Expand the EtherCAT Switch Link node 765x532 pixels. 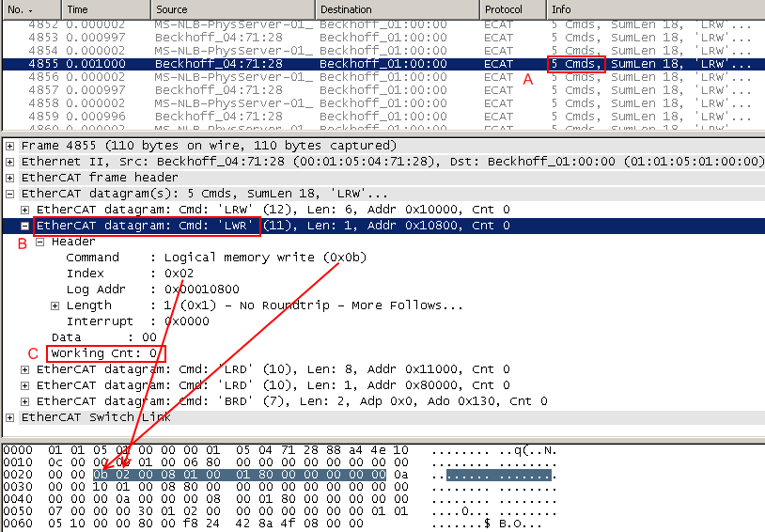coord(9,417)
